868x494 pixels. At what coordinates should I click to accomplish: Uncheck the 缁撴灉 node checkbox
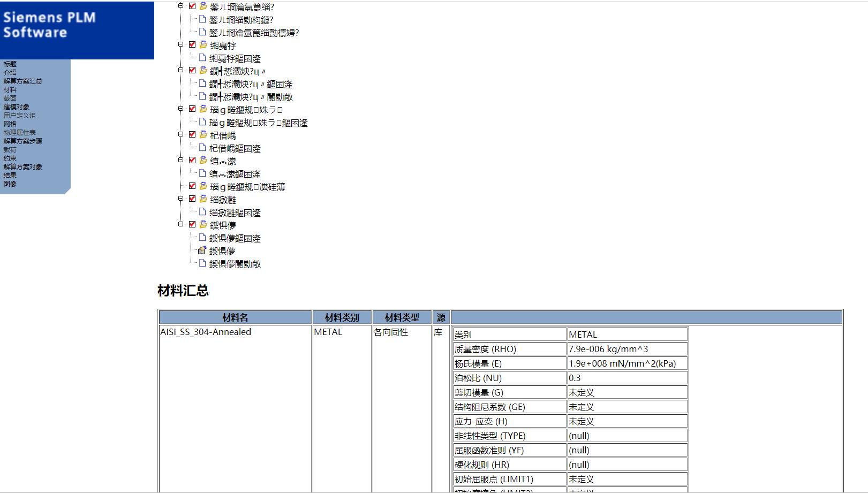[x=192, y=199]
